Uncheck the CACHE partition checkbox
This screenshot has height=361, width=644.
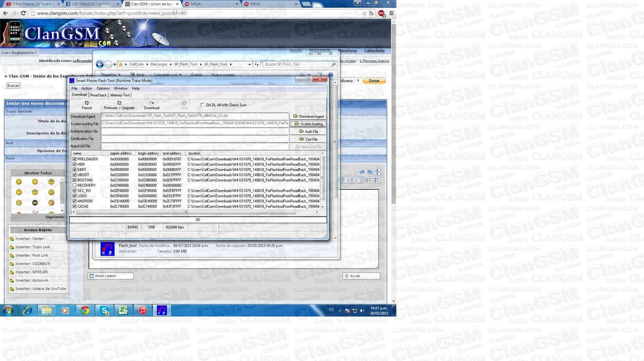point(74,206)
